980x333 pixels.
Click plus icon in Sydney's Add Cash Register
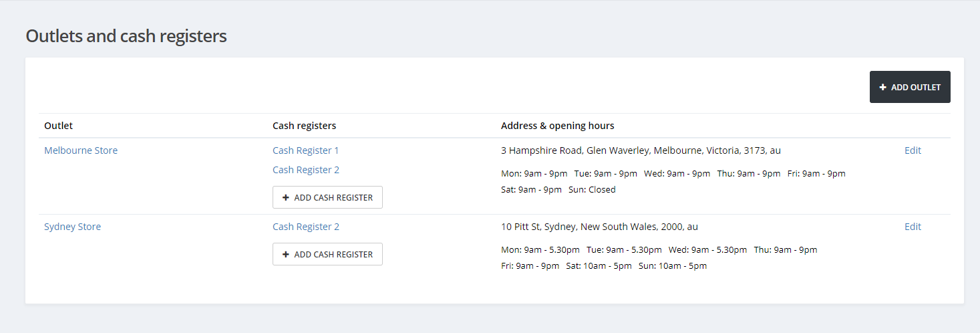click(x=286, y=254)
